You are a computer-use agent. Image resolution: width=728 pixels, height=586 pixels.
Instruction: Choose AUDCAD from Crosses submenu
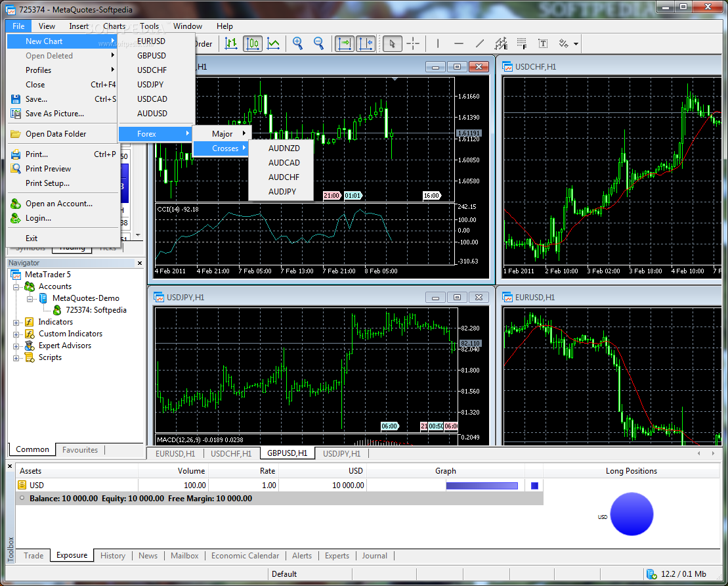pos(282,163)
